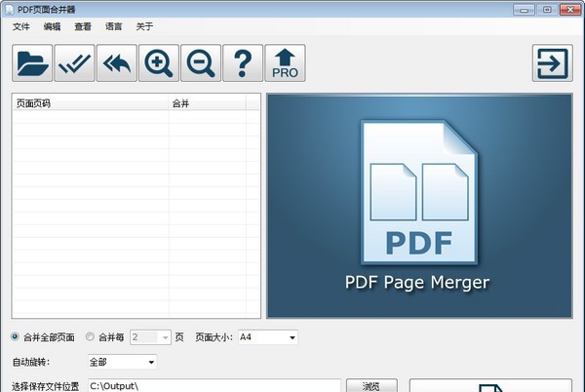Click the 页面页码 column header
The width and height of the screenshot is (585, 392).
tap(91, 103)
